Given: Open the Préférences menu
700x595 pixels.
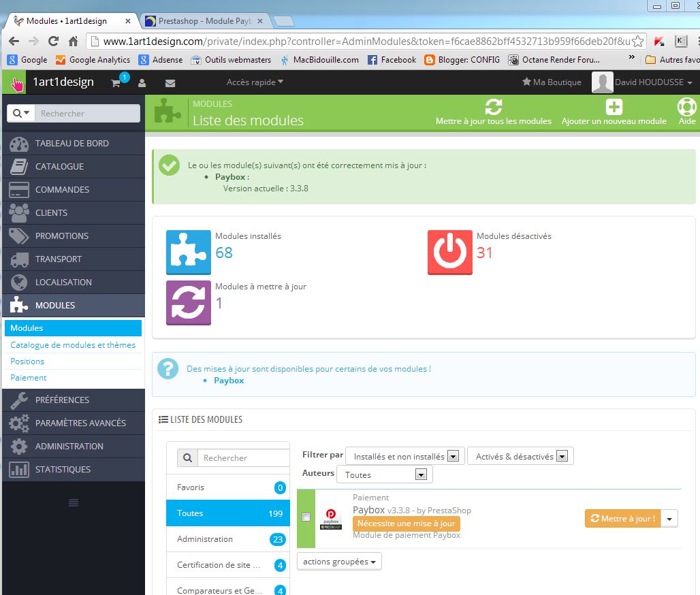Looking at the screenshot, I should click(74, 400).
